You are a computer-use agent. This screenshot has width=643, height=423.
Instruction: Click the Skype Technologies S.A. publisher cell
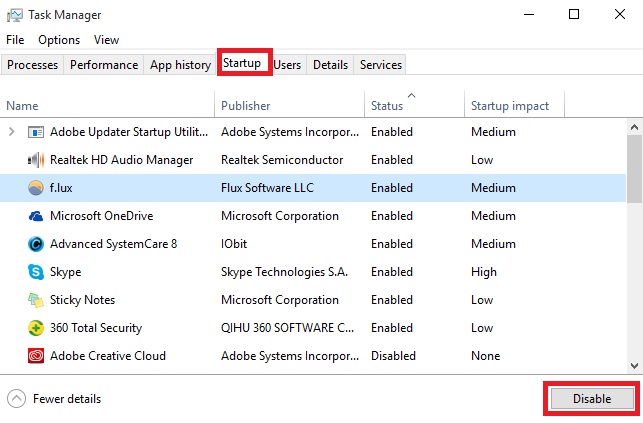pos(284,272)
